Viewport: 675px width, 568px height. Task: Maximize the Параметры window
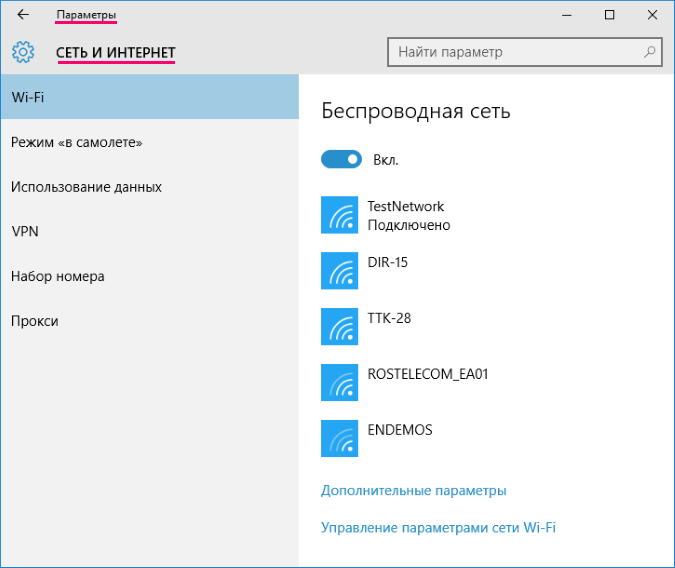[610, 15]
